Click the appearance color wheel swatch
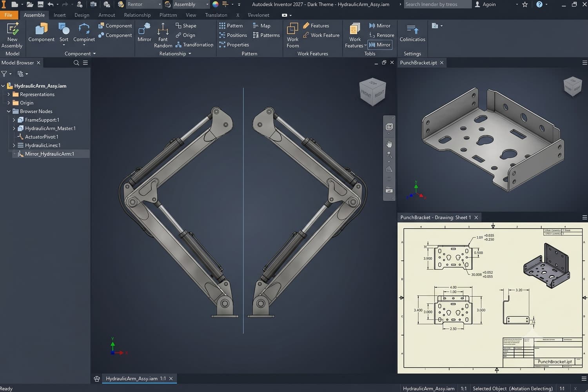 pos(215,4)
